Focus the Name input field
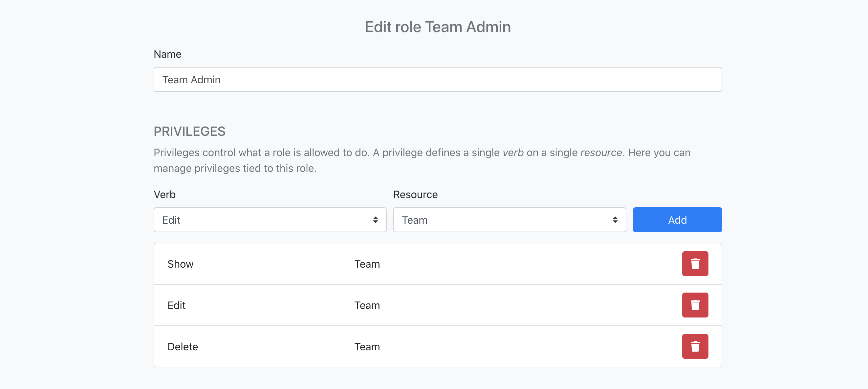 [x=437, y=79]
